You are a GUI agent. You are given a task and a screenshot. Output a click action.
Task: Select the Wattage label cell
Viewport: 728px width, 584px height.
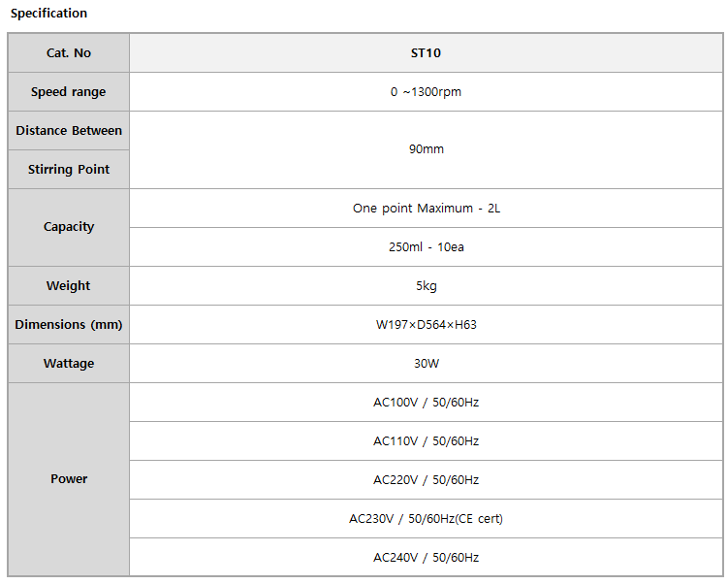point(69,364)
